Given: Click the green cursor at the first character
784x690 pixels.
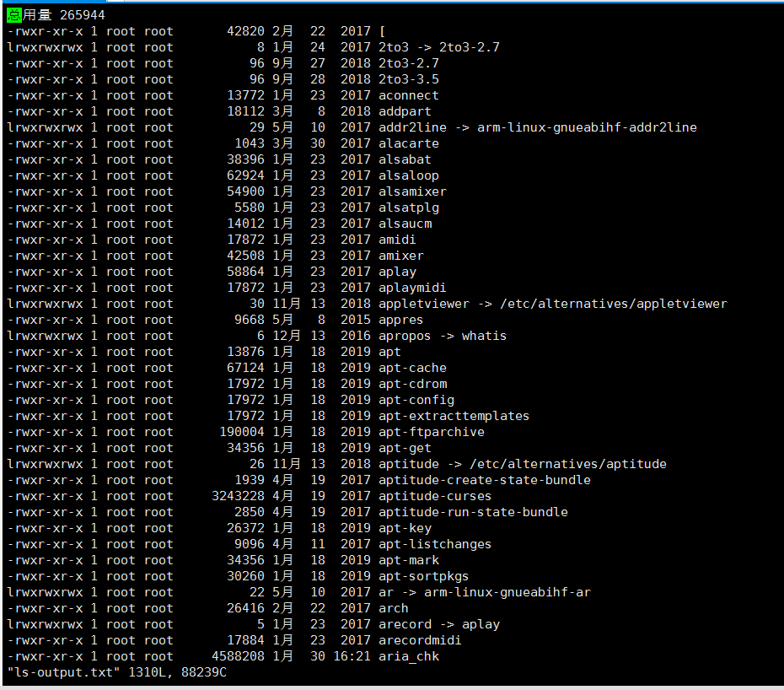Looking at the screenshot, I should (14, 15).
